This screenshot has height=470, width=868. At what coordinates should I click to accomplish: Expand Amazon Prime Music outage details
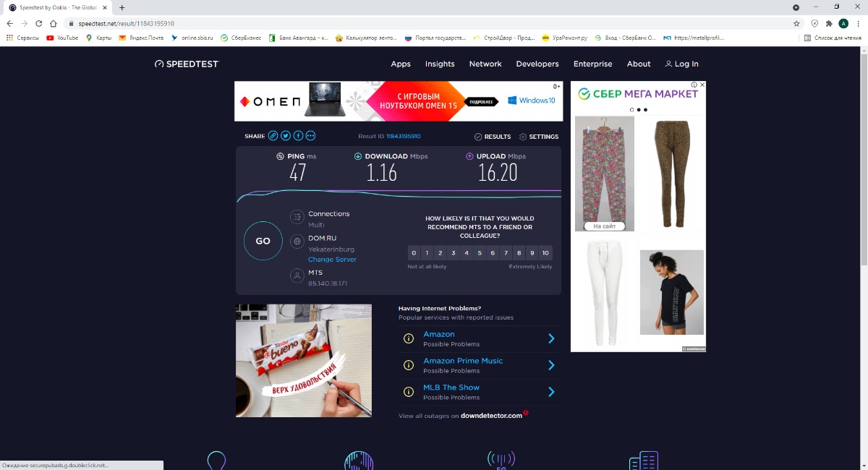pyautogui.click(x=551, y=365)
